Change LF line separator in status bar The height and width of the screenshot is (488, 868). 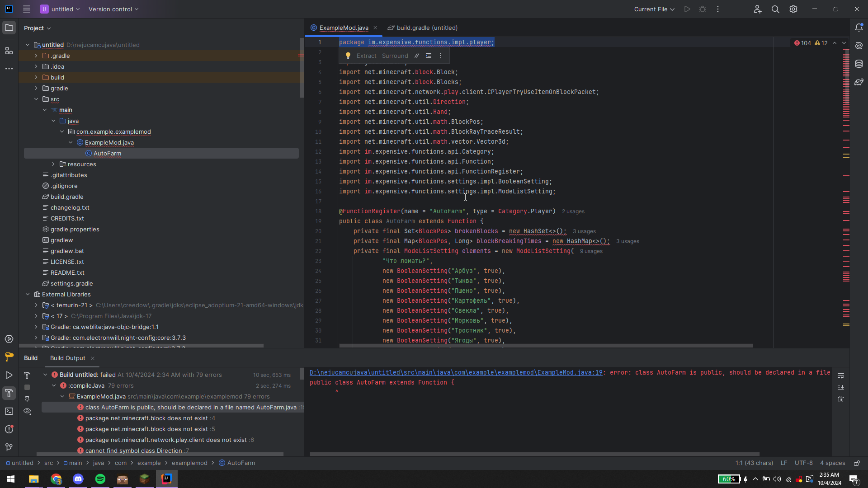(x=784, y=463)
